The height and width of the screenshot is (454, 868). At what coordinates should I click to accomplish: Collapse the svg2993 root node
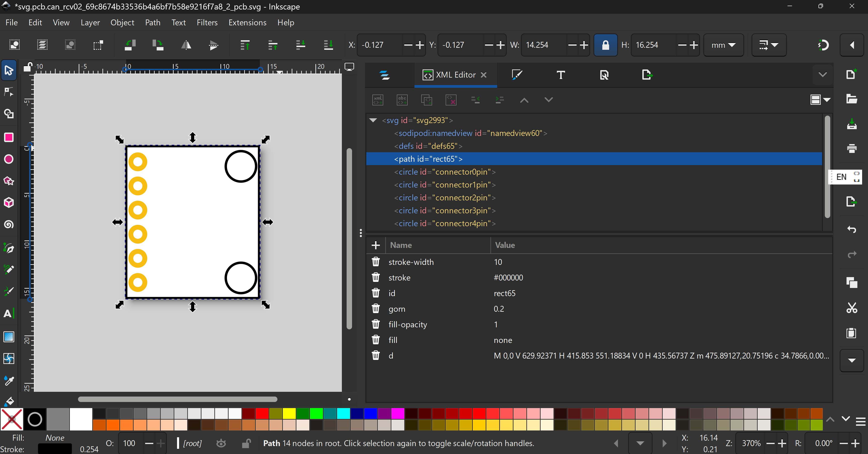[373, 120]
